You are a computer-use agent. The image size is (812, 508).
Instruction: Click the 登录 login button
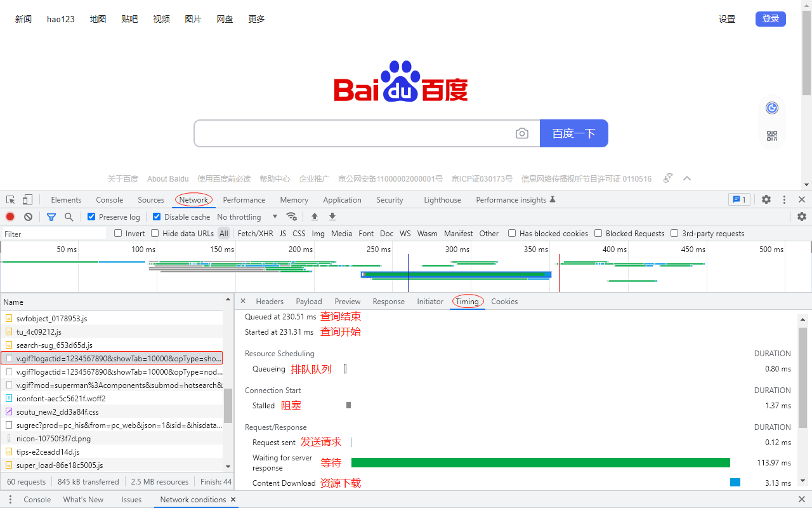[x=771, y=19]
